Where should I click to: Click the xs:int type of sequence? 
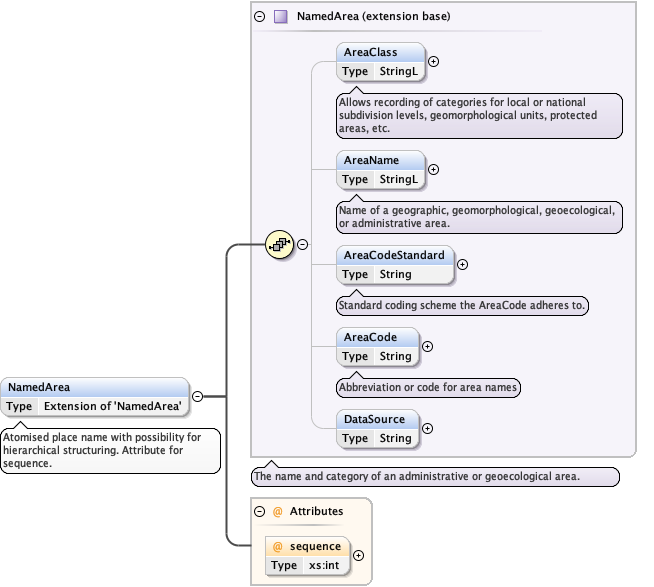(324, 565)
